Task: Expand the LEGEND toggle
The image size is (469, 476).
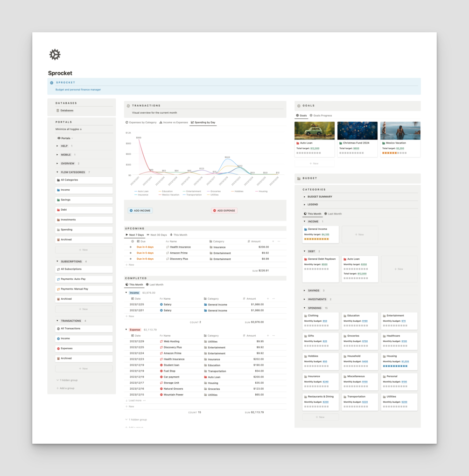Action: tap(304, 205)
